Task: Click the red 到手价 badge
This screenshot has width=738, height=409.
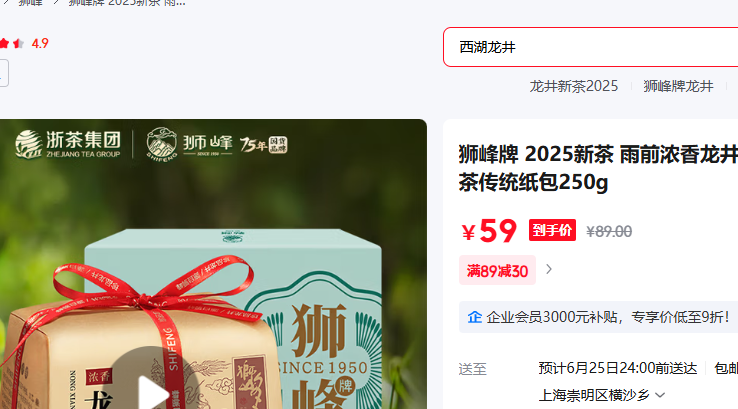Action: (552, 230)
